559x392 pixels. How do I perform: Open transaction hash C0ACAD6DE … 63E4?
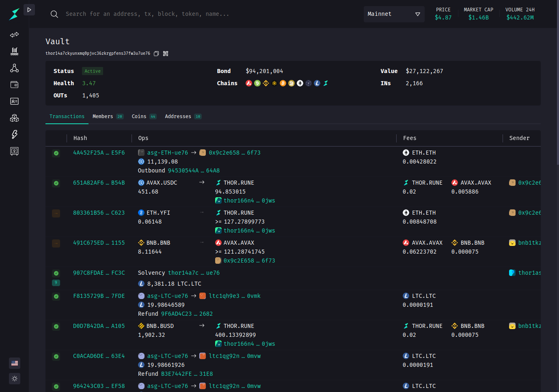point(99,356)
